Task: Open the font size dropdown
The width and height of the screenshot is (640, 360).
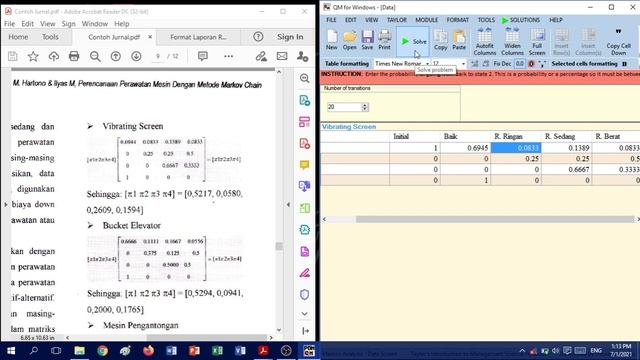Action: point(463,64)
